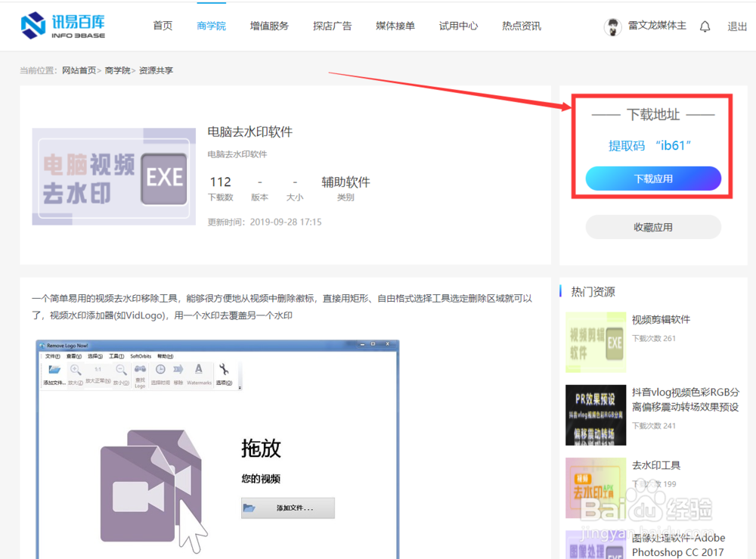Click the 热门资源 section heading
Image resolution: width=756 pixels, height=559 pixels.
click(x=593, y=291)
